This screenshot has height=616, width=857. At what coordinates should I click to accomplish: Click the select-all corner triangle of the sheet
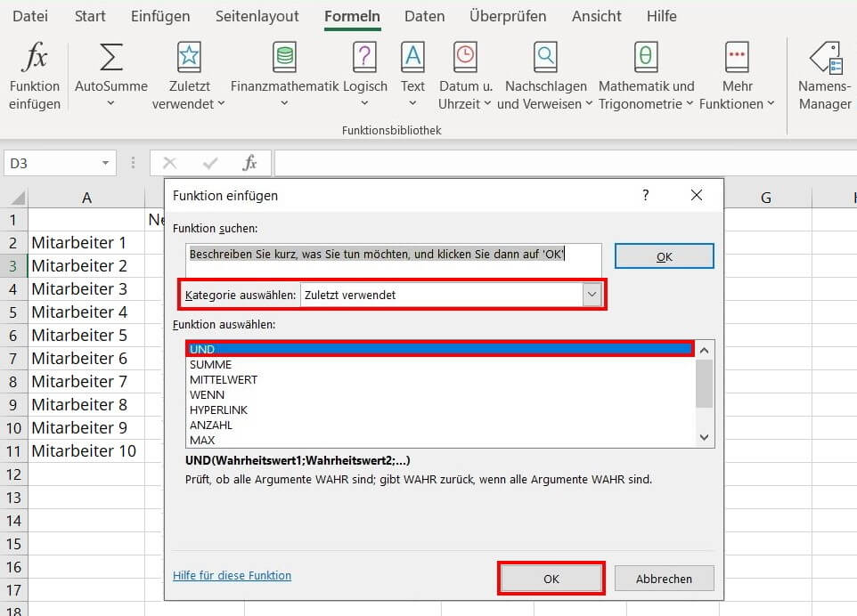click(x=18, y=197)
